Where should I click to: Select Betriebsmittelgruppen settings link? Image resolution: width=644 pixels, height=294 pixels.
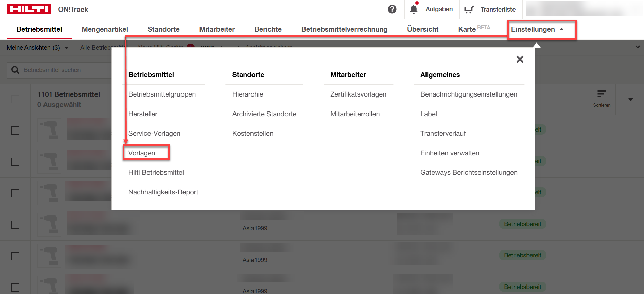[x=162, y=94]
